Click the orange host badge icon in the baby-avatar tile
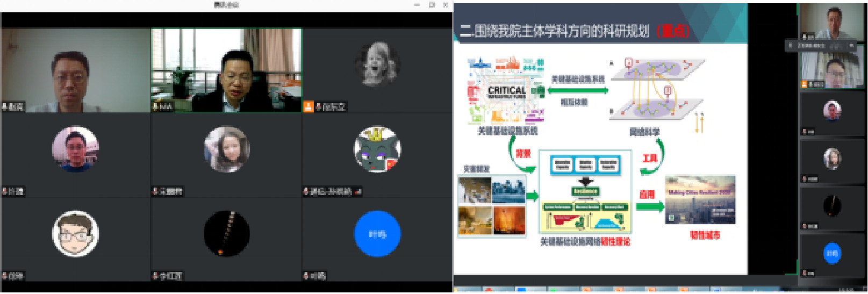The height and width of the screenshot is (294, 868). coord(308,107)
